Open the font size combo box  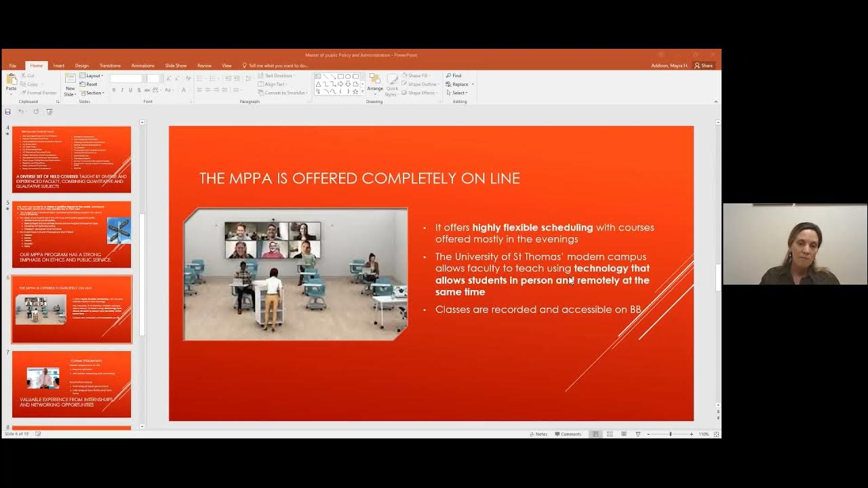tap(155, 78)
